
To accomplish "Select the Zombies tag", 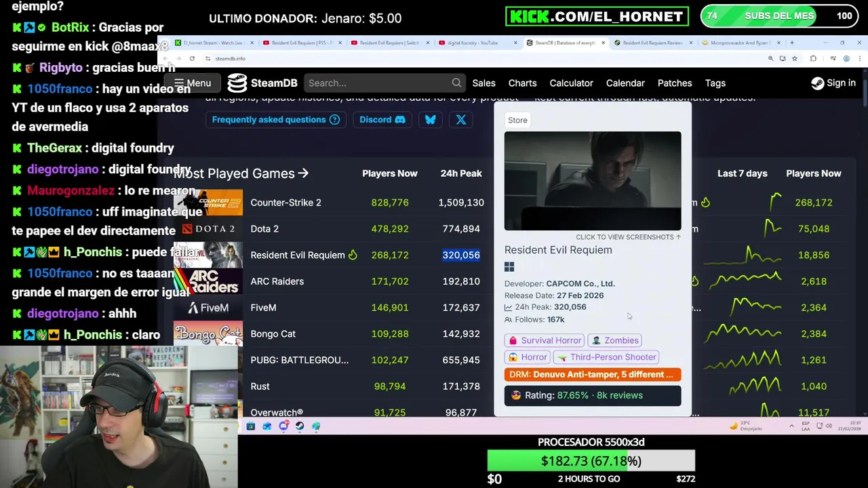I will click(x=615, y=340).
